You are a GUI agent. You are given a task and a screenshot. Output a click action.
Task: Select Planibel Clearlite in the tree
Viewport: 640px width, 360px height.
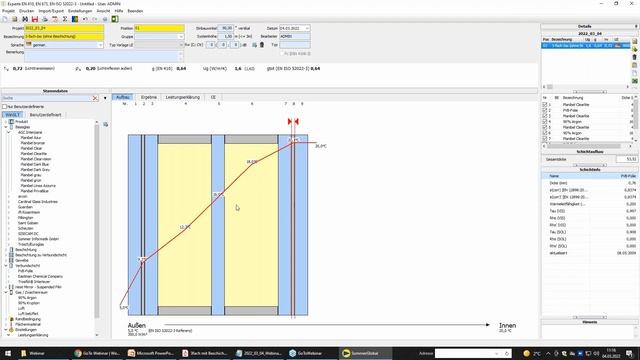tap(34, 153)
